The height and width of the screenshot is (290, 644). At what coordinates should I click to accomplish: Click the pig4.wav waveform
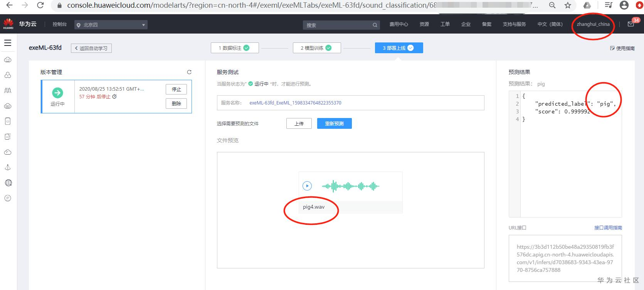point(351,186)
